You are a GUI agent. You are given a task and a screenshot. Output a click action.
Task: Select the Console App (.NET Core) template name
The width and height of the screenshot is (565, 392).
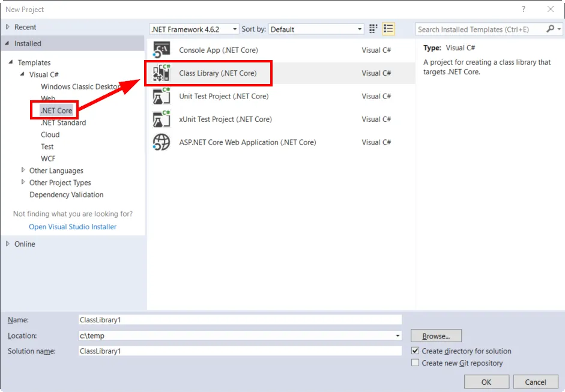(x=219, y=50)
